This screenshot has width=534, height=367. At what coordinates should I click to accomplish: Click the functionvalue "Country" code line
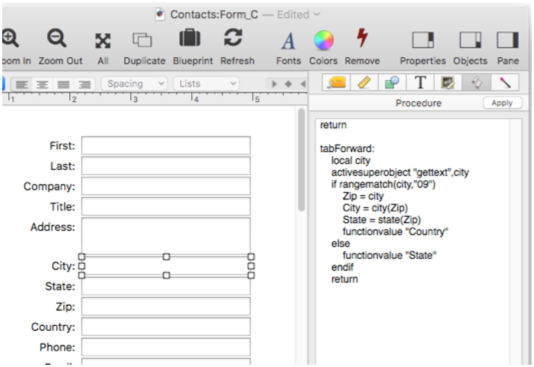tap(395, 232)
